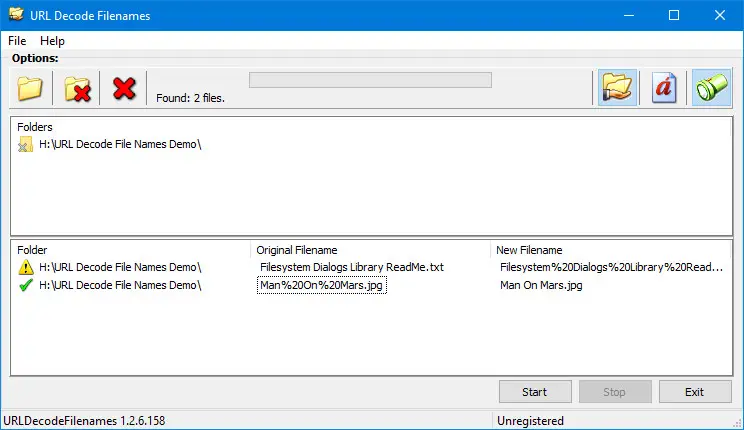The height and width of the screenshot is (430, 744).
Task: Open the File menu
Action: pos(17,41)
